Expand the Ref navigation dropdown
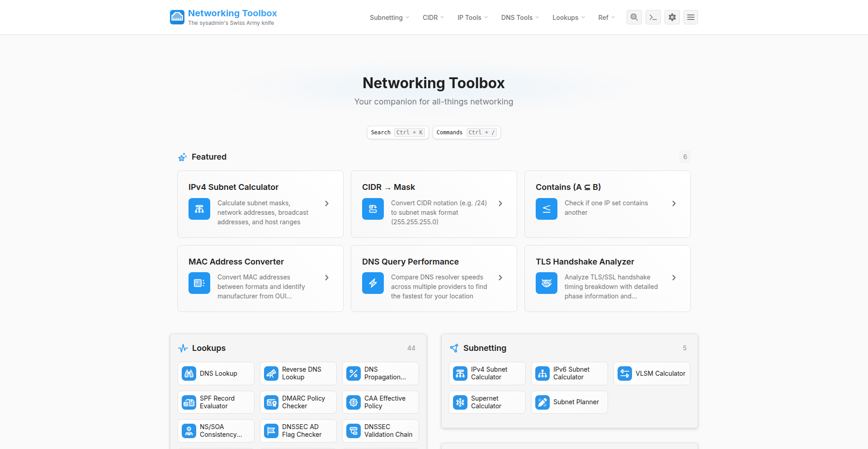The image size is (868, 449). point(606,18)
